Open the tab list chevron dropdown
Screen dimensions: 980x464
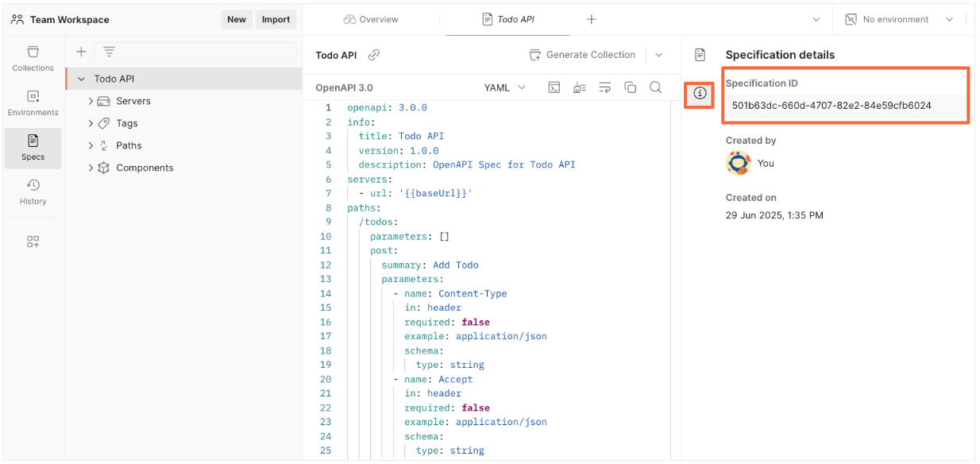click(816, 19)
